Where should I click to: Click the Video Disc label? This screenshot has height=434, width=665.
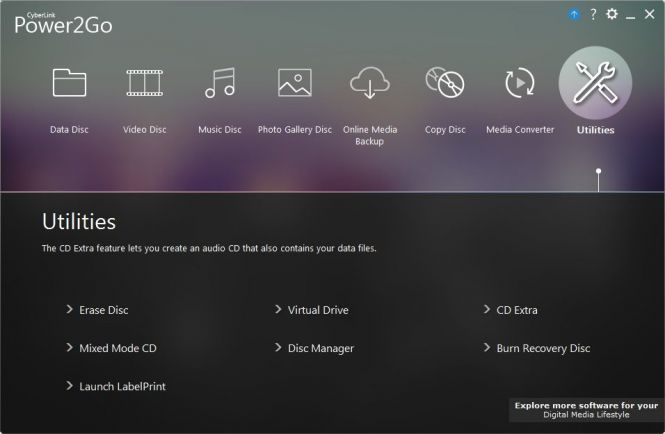click(145, 130)
